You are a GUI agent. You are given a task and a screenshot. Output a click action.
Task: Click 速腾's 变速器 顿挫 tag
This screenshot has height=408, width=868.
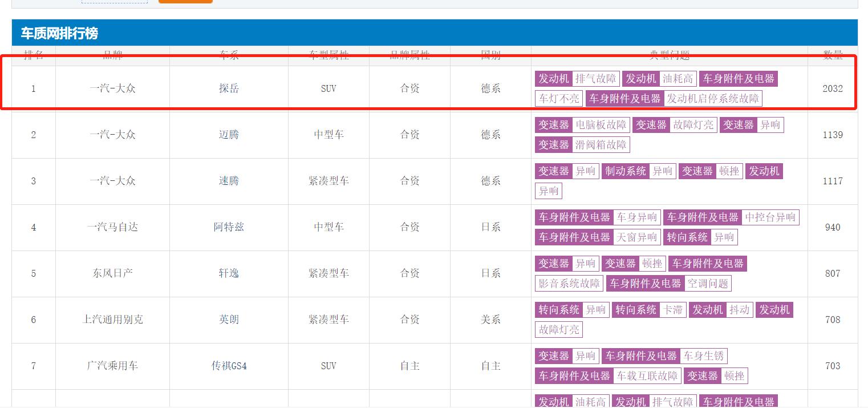[x=711, y=171]
